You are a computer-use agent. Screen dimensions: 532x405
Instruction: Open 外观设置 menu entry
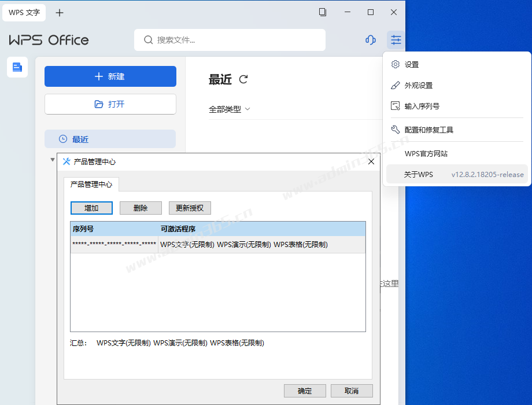(x=457, y=85)
